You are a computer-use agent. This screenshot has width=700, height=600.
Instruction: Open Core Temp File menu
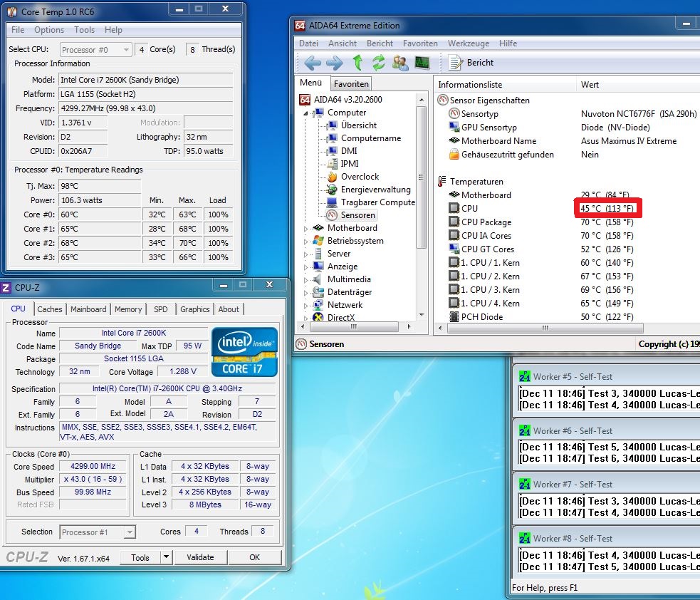18,30
